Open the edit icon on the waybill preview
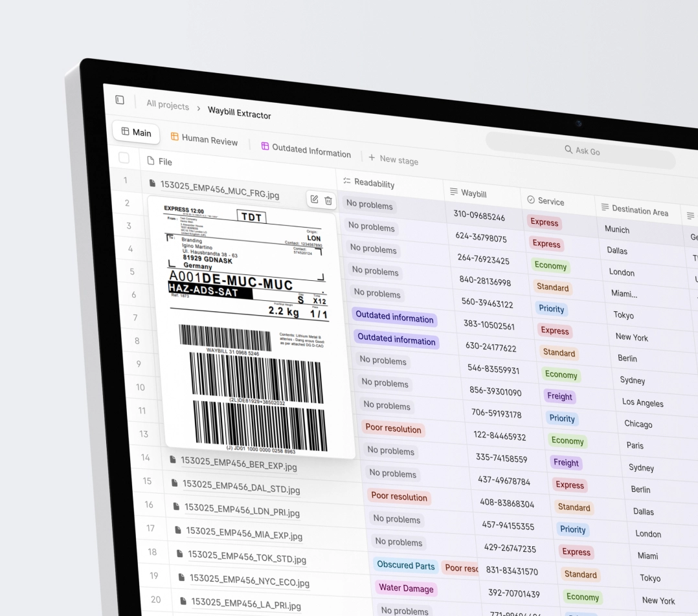This screenshot has height=616, width=698. tap(314, 201)
